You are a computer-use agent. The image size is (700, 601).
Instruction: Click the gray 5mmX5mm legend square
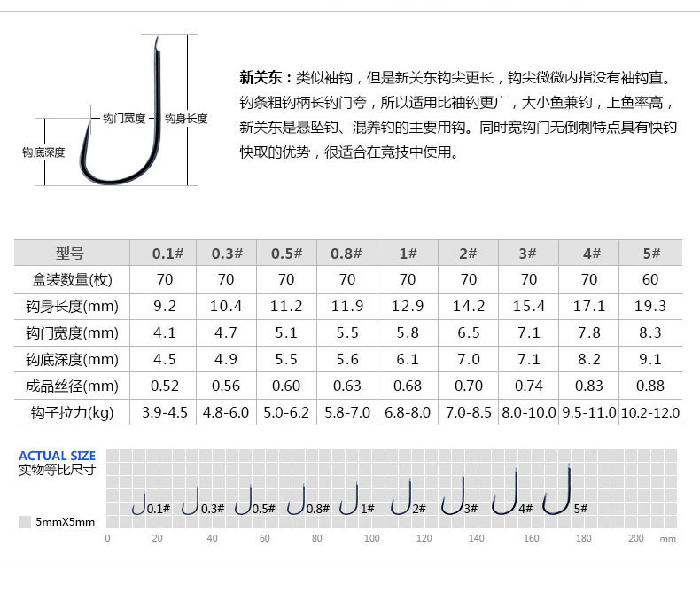tap(25, 522)
